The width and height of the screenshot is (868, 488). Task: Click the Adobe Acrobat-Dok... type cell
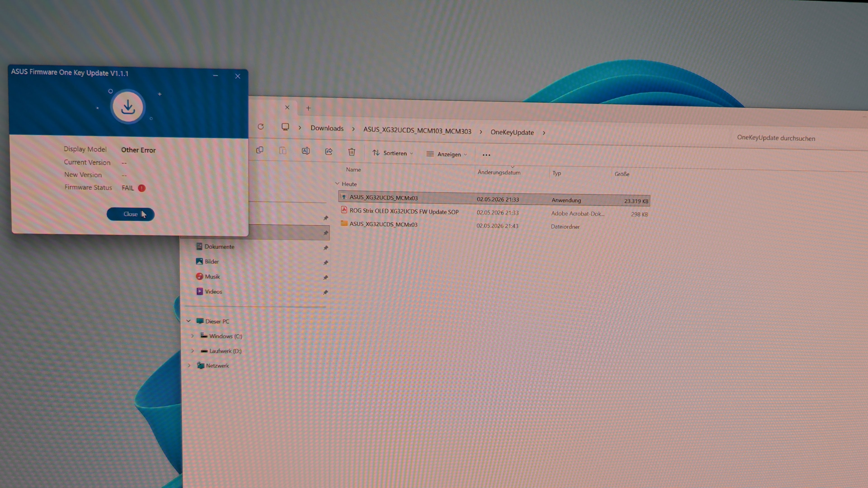(x=578, y=213)
